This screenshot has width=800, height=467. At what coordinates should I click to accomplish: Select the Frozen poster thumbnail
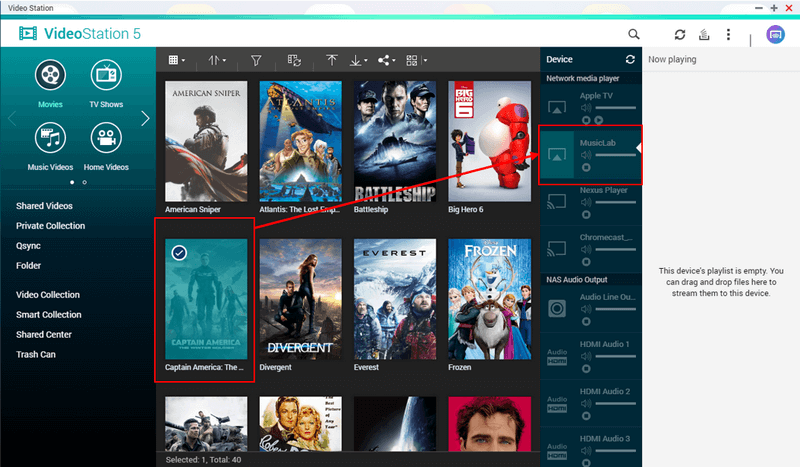pos(489,299)
